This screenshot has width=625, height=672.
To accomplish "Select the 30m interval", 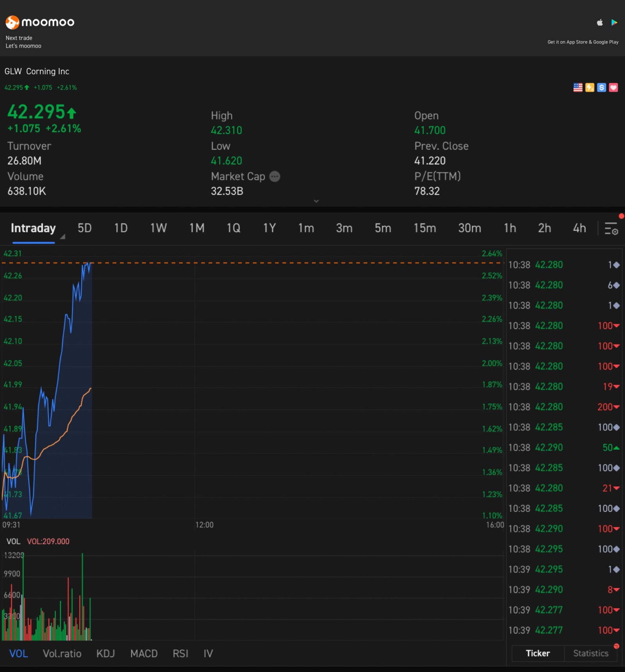I will tap(470, 228).
